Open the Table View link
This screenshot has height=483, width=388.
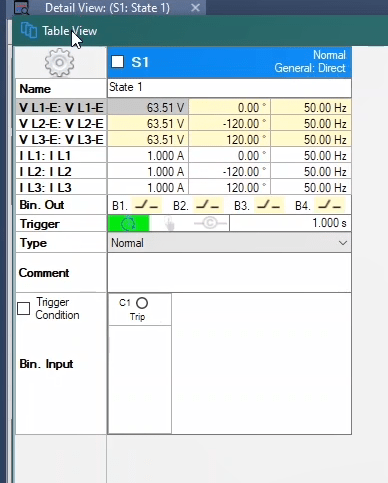pyautogui.click(x=69, y=31)
